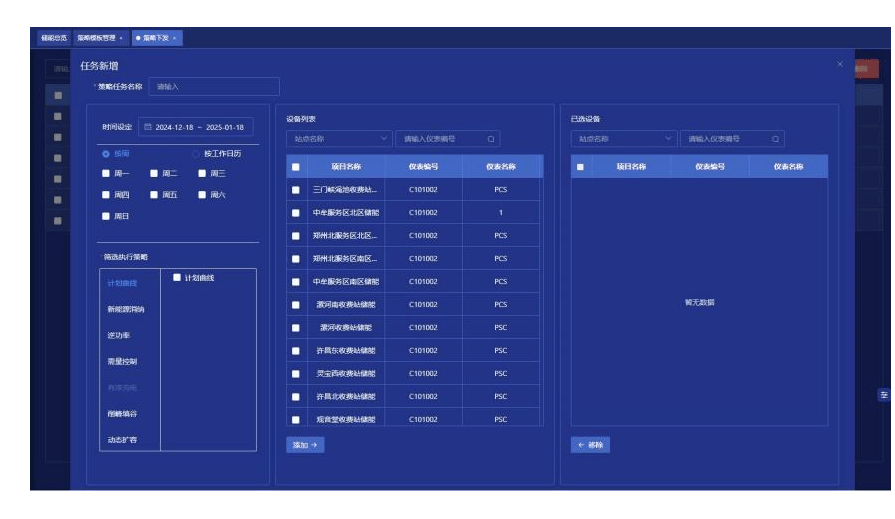Check the 周六 checkbox

point(202,195)
